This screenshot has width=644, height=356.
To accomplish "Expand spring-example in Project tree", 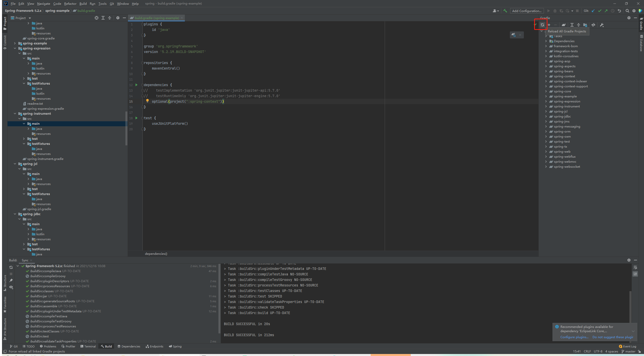I will point(15,43).
